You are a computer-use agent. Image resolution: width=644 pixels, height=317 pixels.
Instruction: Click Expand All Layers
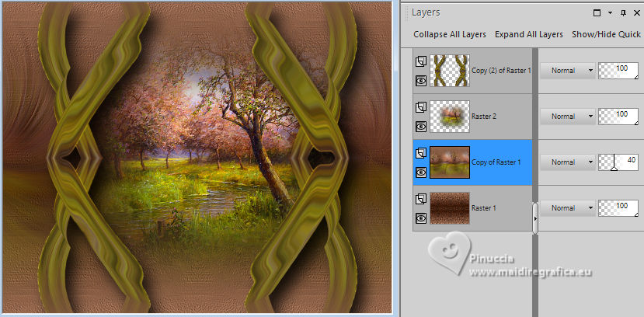click(528, 34)
